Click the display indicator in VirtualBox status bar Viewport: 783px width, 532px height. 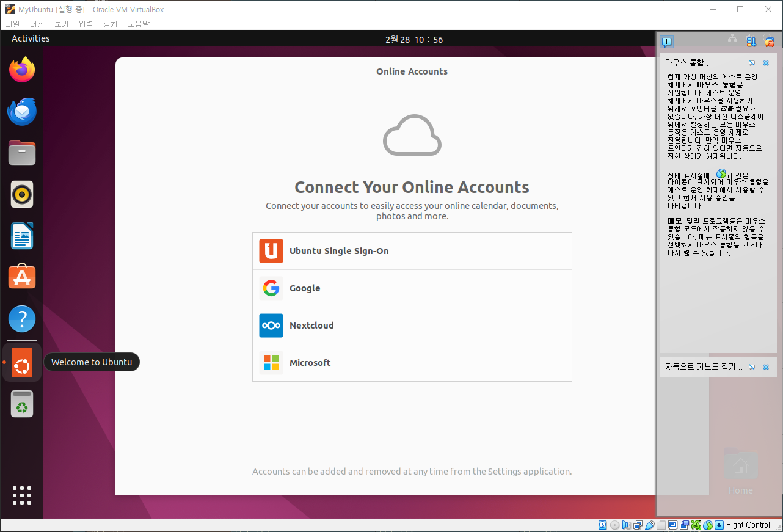(673, 525)
